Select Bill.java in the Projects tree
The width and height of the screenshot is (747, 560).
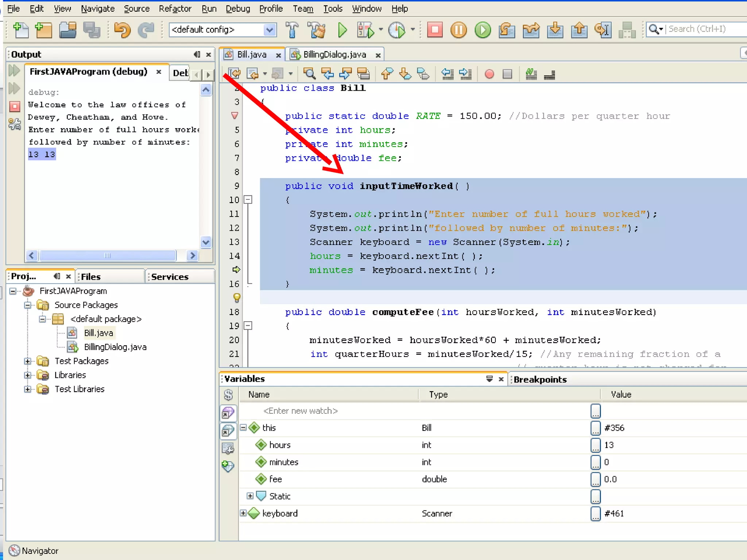[98, 333]
